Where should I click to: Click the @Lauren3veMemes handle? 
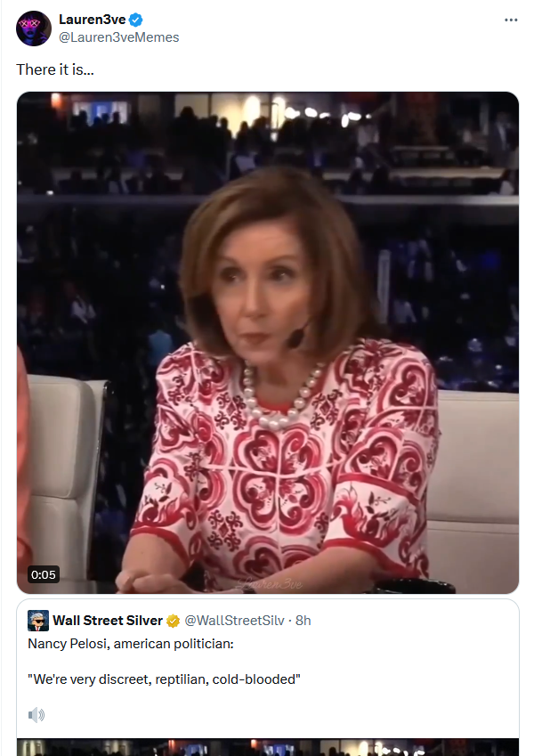[x=118, y=37]
